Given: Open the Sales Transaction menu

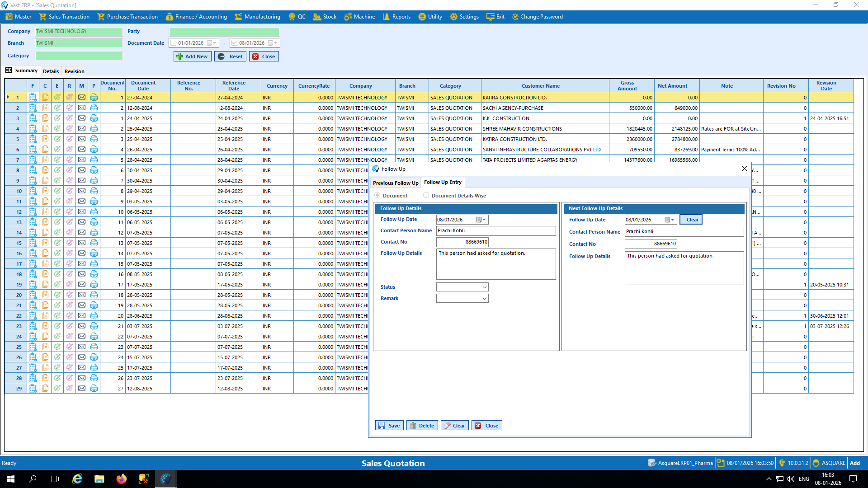Looking at the screenshot, I should (64, 17).
